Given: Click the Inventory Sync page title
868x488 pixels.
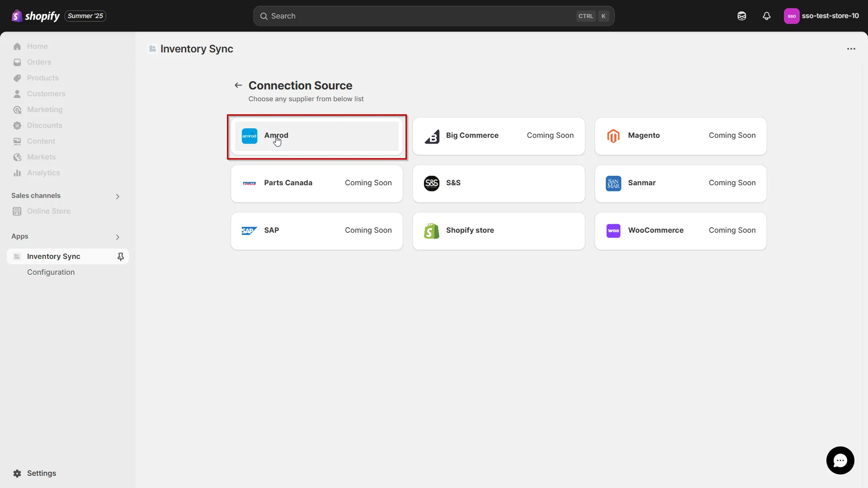Looking at the screenshot, I should (x=197, y=49).
